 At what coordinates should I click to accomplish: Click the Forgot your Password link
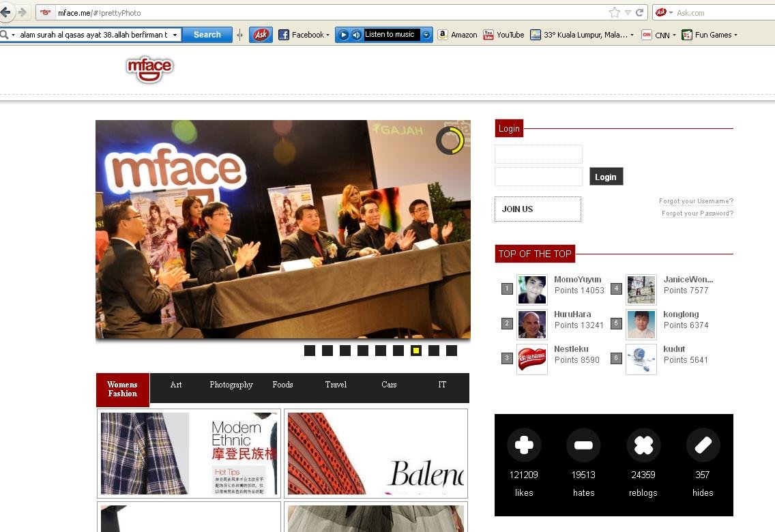[697, 213]
